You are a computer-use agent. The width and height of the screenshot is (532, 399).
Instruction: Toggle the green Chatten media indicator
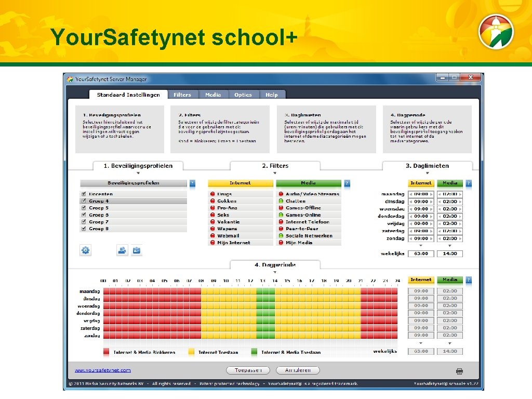click(x=281, y=201)
